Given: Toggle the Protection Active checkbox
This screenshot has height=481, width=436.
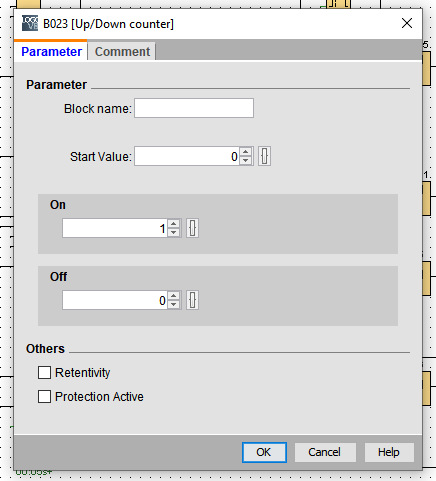Looking at the screenshot, I should click(x=44, y=397).
